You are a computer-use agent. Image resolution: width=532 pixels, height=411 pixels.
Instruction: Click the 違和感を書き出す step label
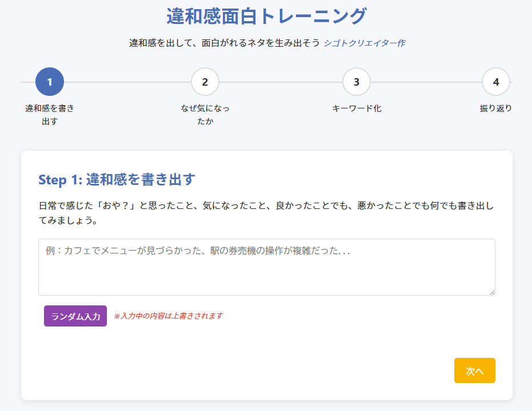click(x=50, y=114)
